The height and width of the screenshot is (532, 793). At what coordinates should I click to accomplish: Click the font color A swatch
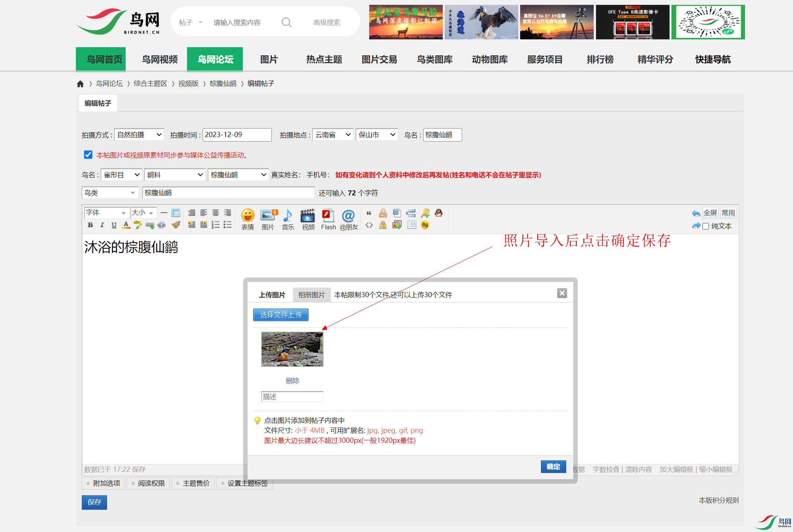coord(126,225)
